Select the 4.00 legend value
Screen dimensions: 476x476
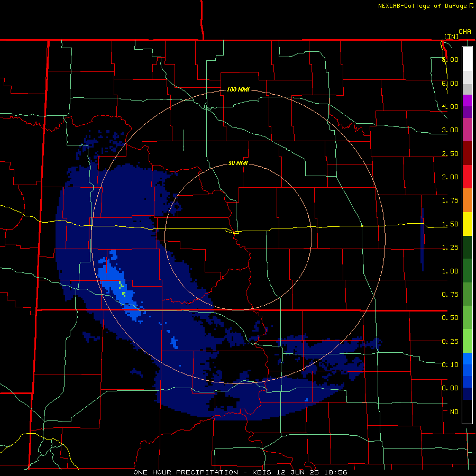click(x=450, y=106)
